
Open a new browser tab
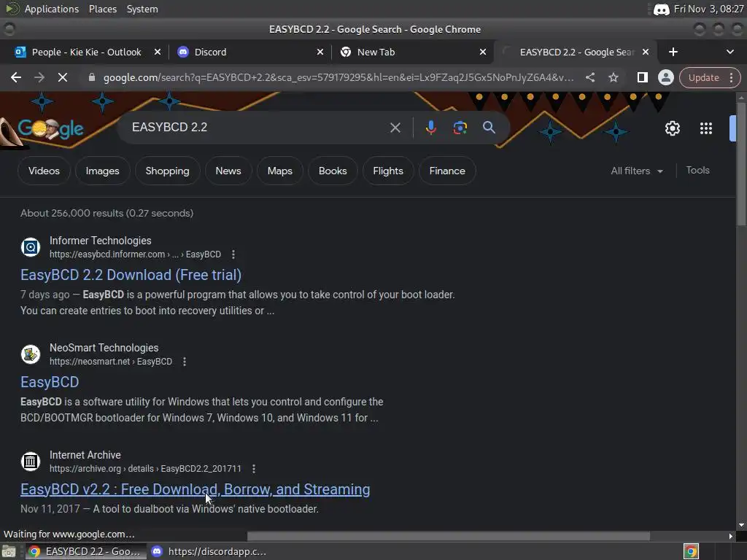(673, 52)
